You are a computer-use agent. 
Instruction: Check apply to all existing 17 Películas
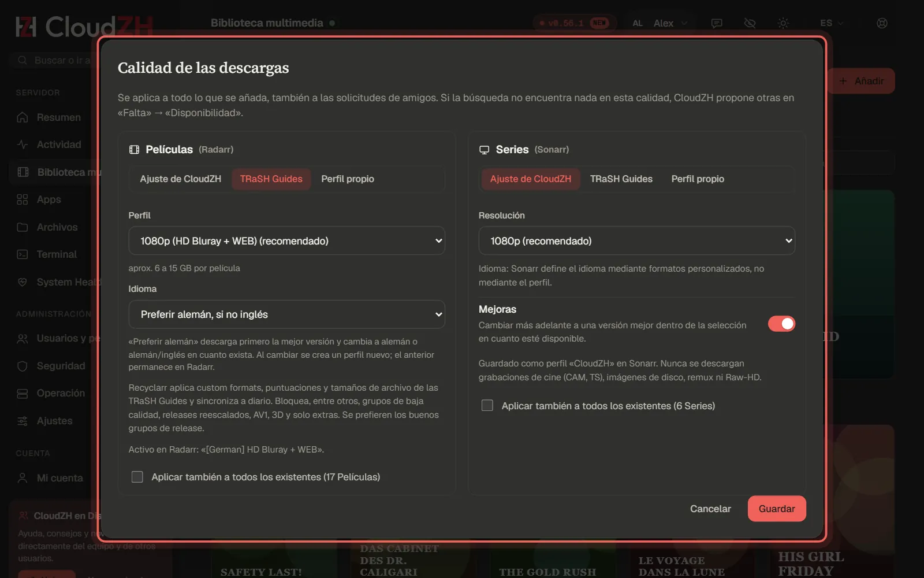[137, 477]
